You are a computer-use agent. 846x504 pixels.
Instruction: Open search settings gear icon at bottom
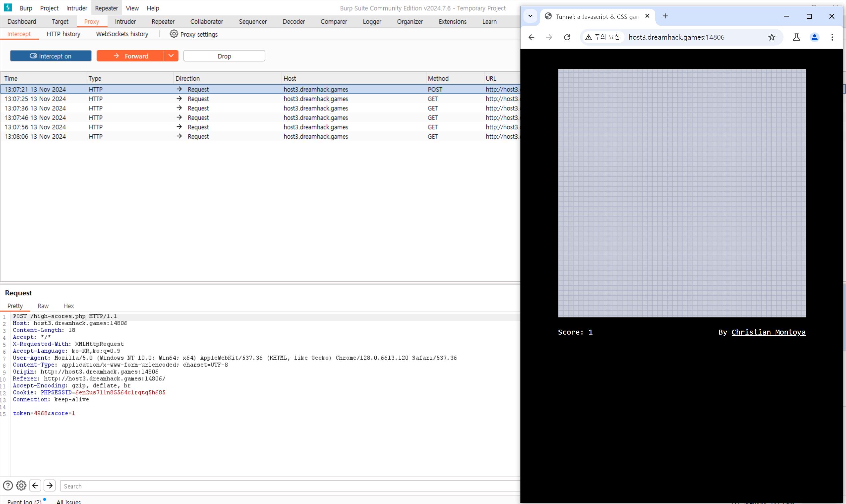click(x=21, y=486)
